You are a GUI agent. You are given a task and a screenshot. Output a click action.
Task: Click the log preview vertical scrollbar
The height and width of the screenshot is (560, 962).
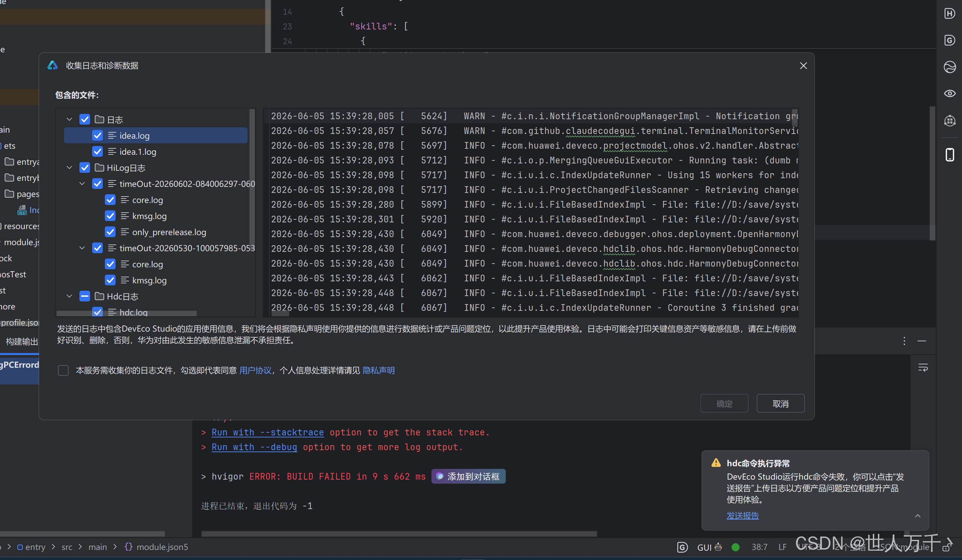pos(795,118)
